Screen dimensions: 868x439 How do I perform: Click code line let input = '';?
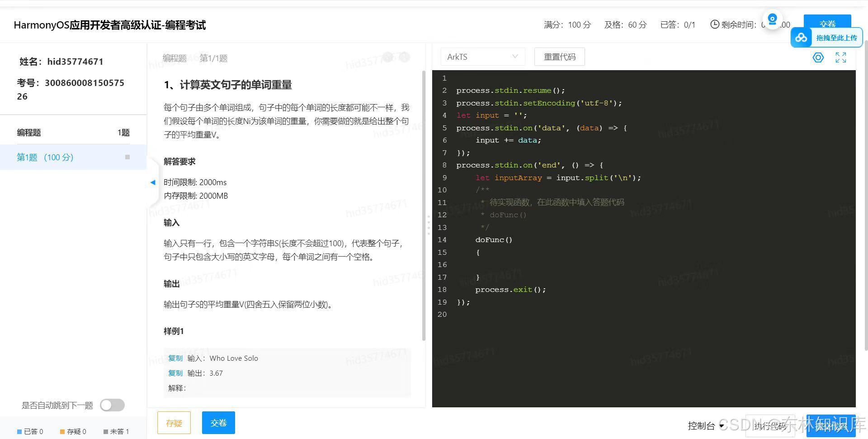tap(491, 115)
